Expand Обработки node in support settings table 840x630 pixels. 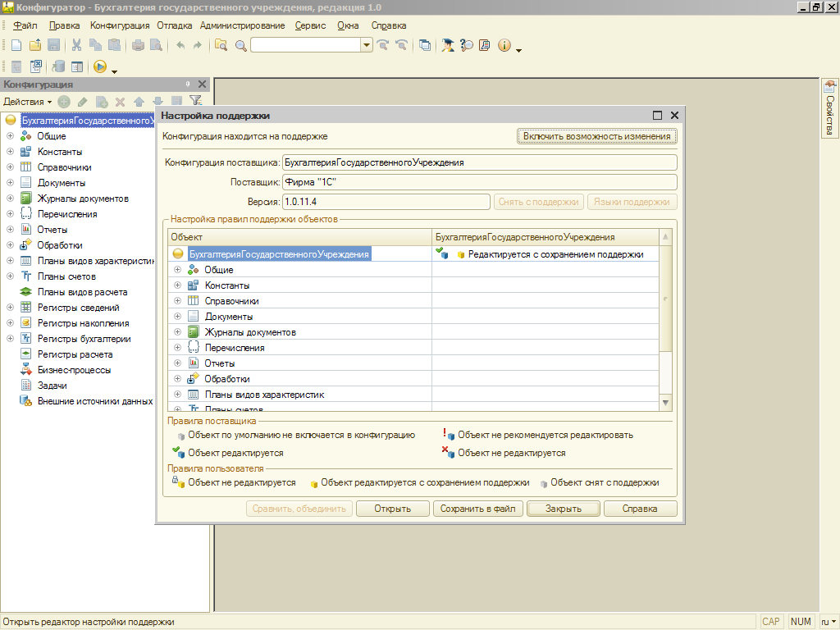pos(177,378)
